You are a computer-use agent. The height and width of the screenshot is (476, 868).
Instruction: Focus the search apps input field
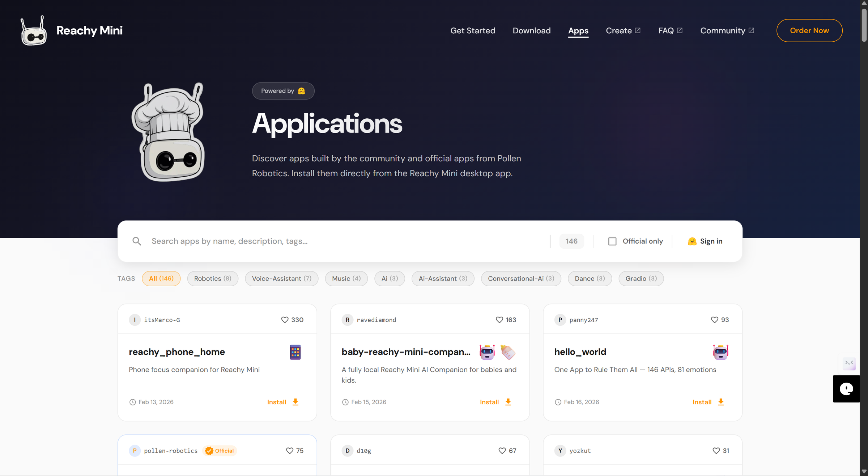[x=347, y=241]
